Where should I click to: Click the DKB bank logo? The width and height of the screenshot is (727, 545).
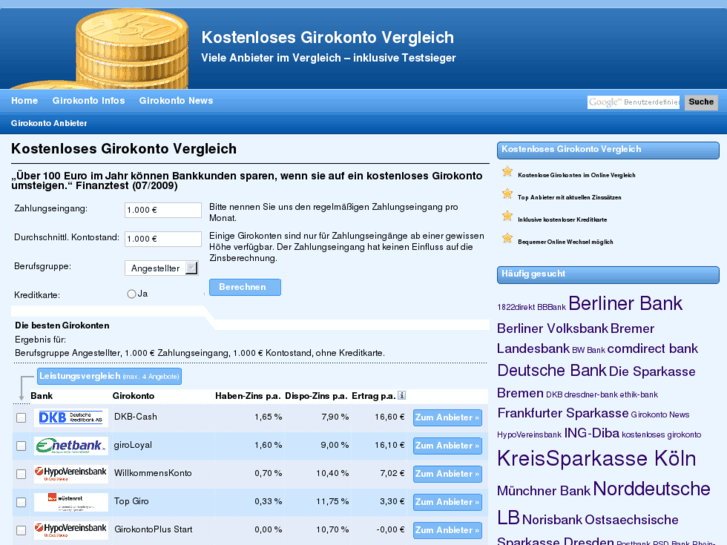[71, 417]
